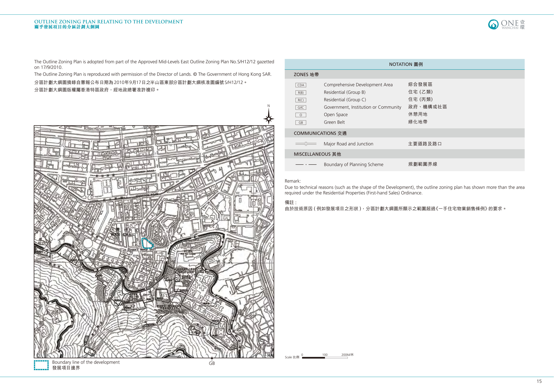Click the Boundary of Planning Scheme line symbol
Image resolution: width=554 pixels, height=392 pixels.
click(306, 165)
